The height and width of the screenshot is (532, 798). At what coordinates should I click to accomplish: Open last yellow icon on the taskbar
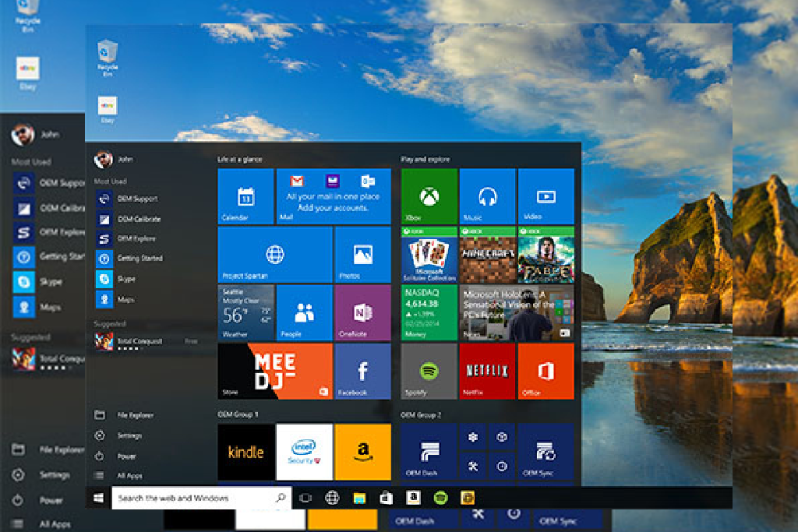coord(468,498)
